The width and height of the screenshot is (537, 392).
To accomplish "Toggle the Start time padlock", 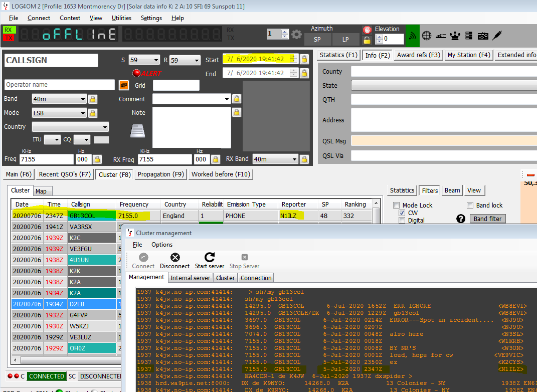I will point(304,59).
